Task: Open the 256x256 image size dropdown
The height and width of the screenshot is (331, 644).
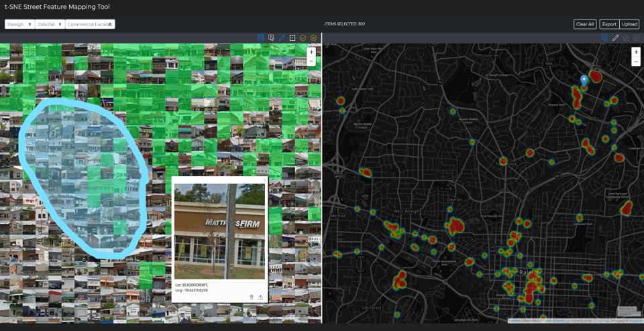Action: pyautogui.click(x=50, y=24)
